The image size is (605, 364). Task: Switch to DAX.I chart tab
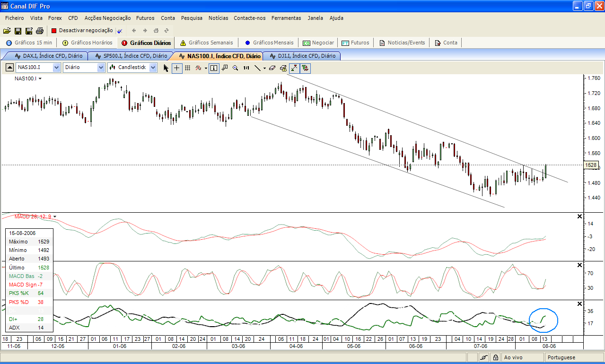49,56
